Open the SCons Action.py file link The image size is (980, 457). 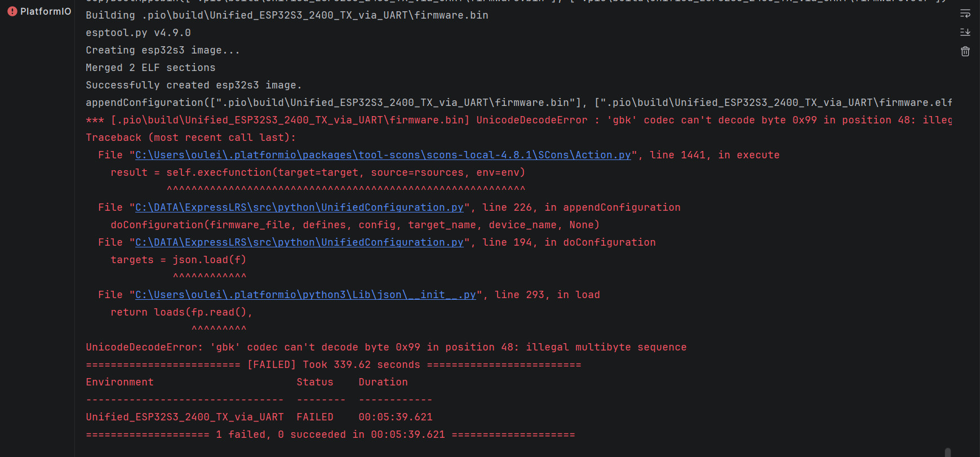click(x=383, y=155)
